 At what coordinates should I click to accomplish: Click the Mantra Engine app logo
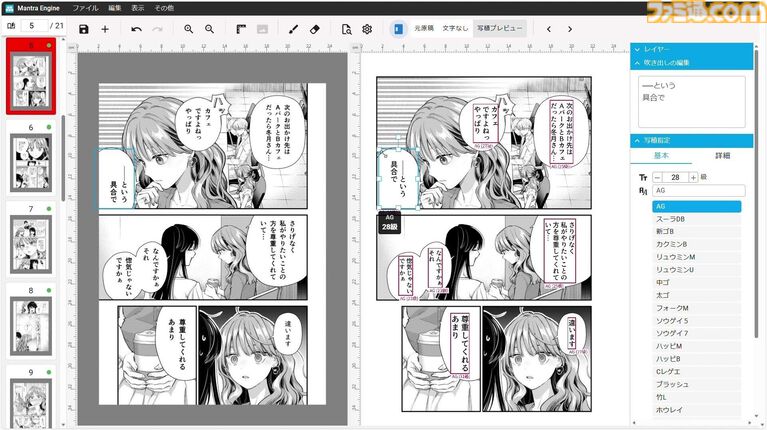[x=9, y=8]
